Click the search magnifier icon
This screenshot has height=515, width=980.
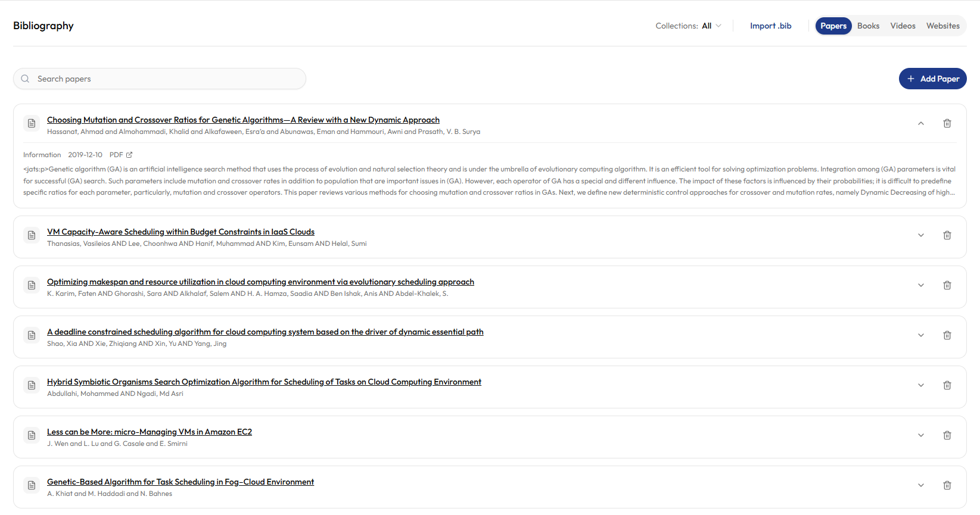[x=25, y=79]
